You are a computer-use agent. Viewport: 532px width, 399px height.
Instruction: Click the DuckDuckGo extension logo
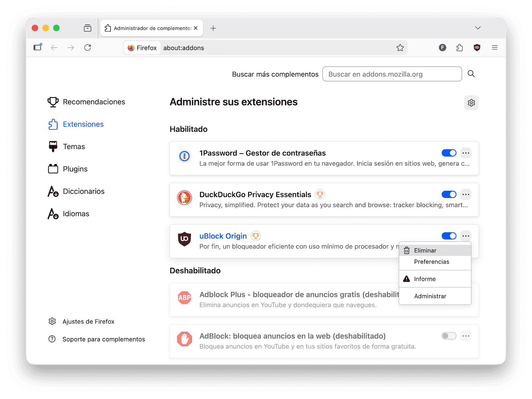185,198
